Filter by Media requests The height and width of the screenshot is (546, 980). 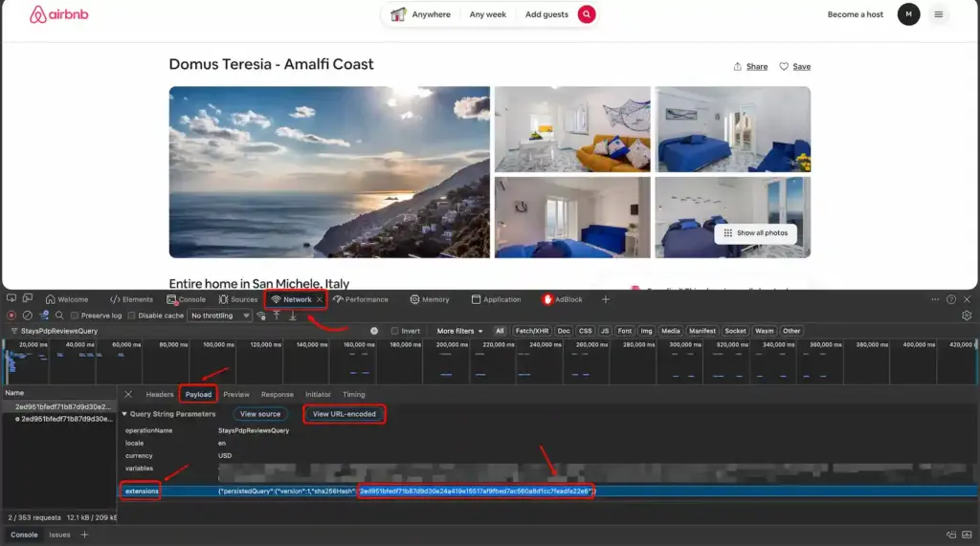(x=670, y=331)
